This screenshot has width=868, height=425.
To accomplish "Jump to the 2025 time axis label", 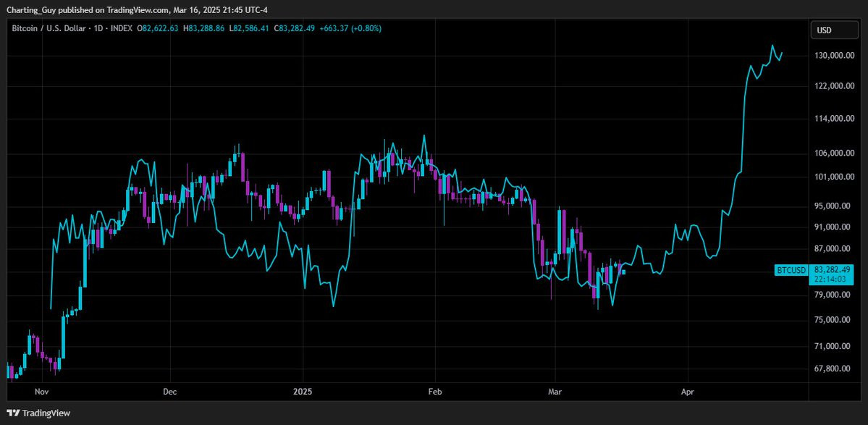I will [303, 392].
